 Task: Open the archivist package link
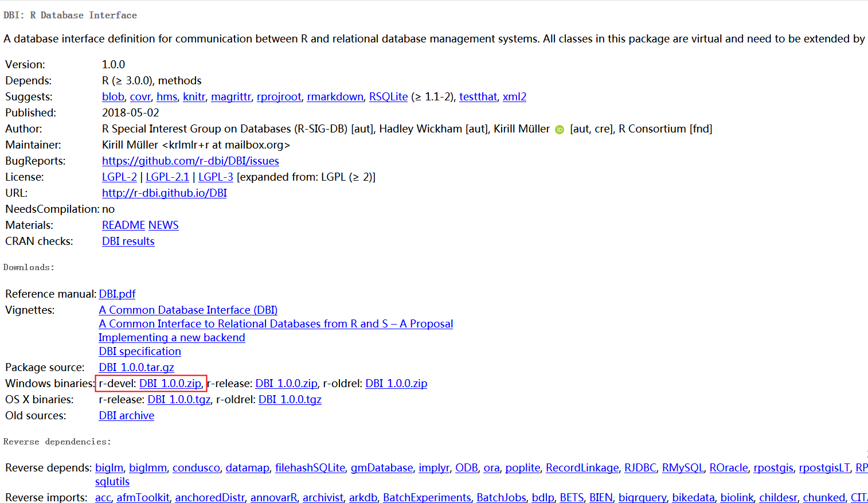pyautogui.click(x=323, y=497)
